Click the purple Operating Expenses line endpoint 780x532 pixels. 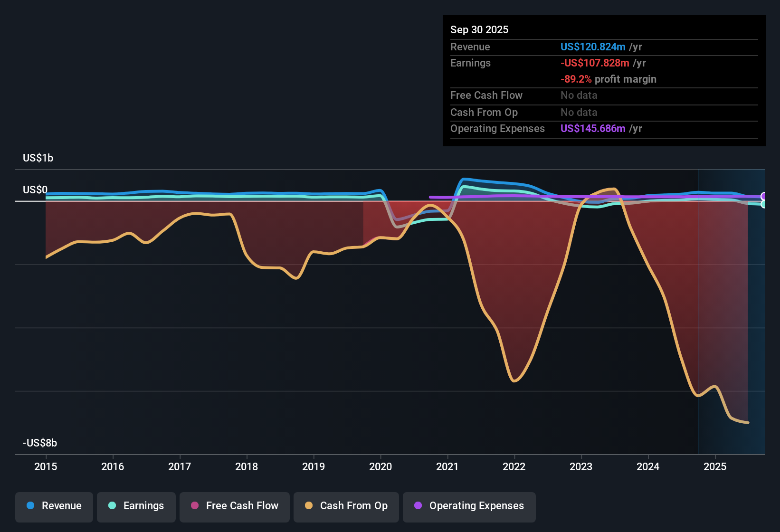tap(762, 196)
